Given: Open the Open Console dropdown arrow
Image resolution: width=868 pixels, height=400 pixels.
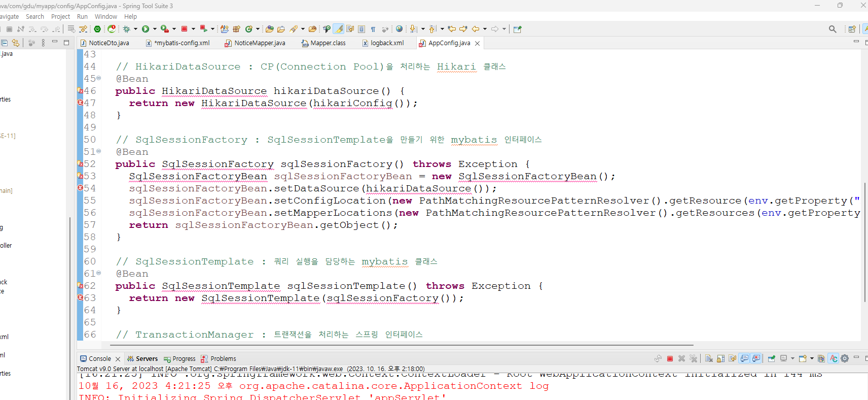Looking at the screenshot, I should (812, 358).
